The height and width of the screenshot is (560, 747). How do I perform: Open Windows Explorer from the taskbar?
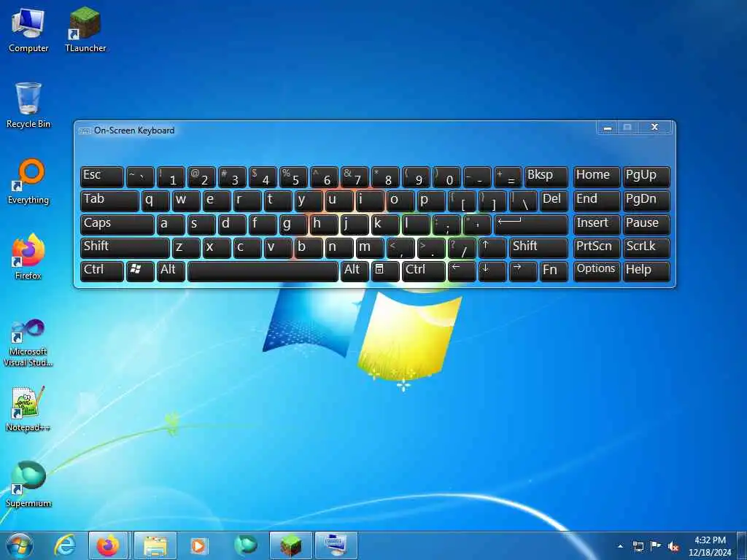point(155,545)
